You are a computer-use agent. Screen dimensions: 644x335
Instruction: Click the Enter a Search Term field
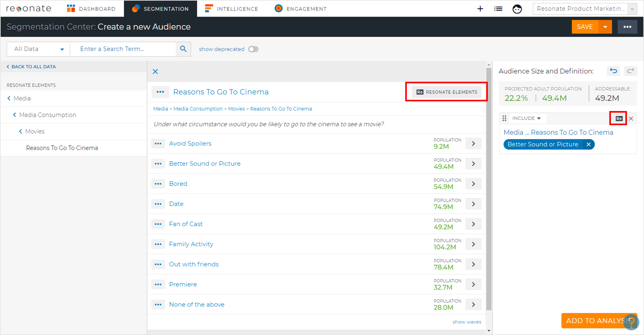123,49
